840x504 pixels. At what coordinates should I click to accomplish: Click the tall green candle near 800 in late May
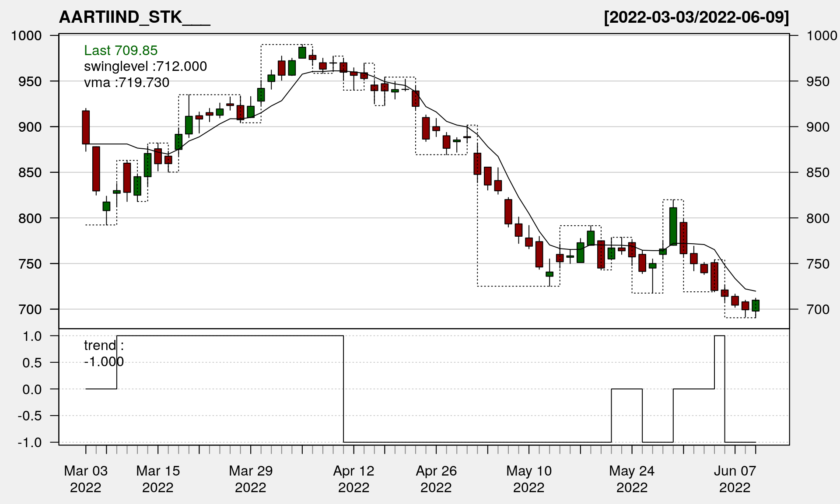(673, 226)
